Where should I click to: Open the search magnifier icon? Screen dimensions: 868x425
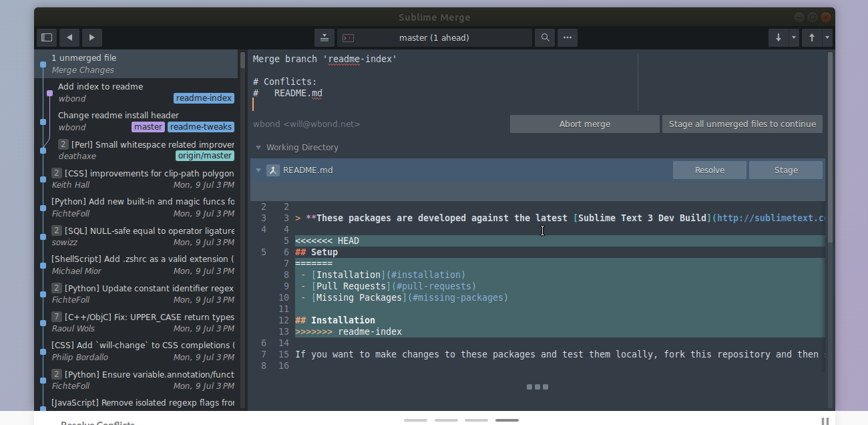(x=545, y=37)
